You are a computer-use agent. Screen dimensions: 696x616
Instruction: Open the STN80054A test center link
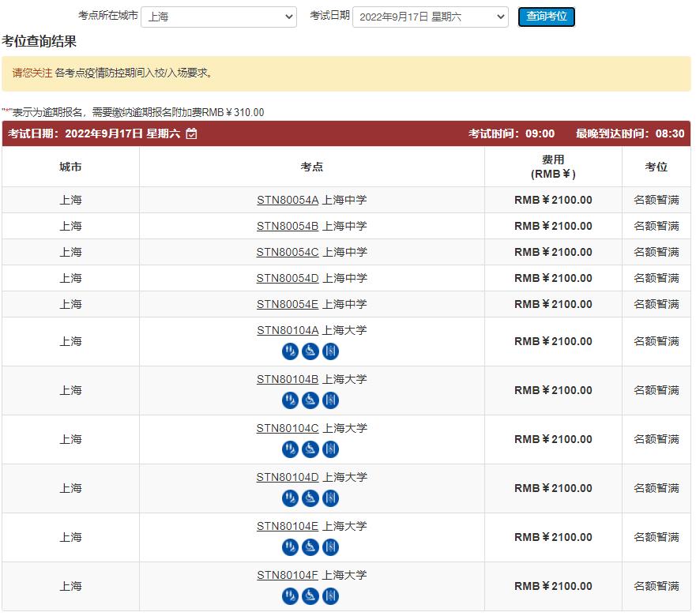[288, 200]
